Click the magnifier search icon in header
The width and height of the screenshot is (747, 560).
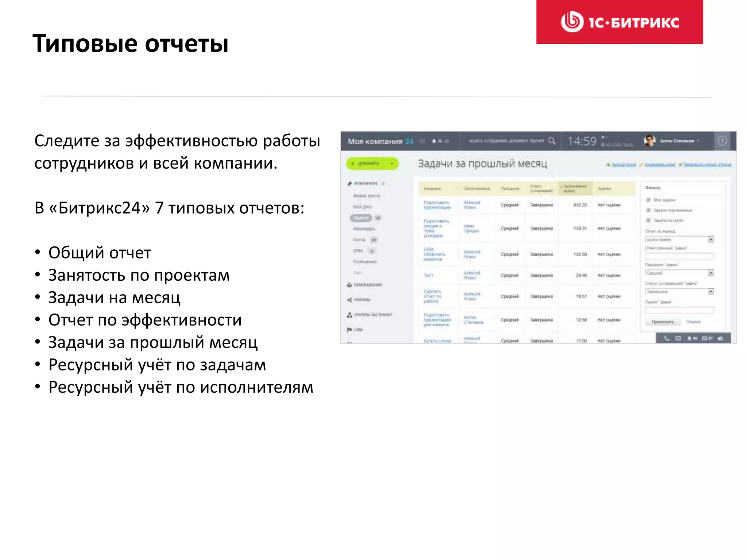[x=552, y=141]
